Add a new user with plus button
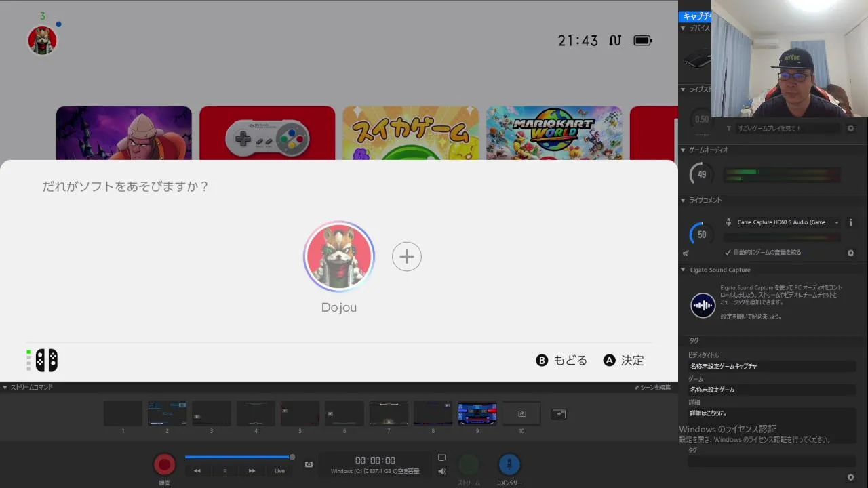The height and width of the screenshot is (488, 868). [x=407, y=256]
